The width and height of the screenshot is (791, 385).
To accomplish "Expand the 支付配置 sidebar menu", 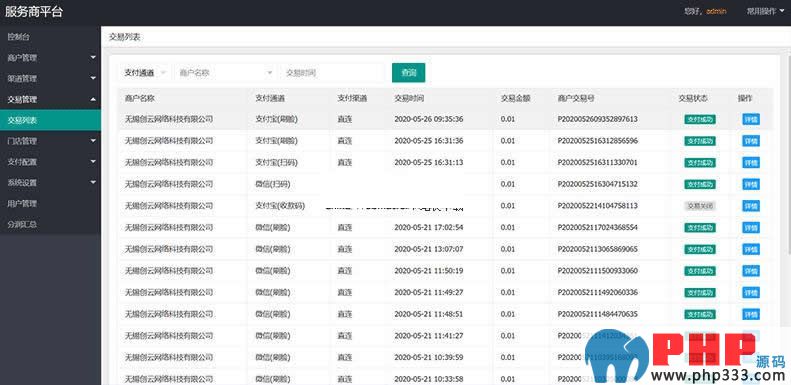I will click(50, 162).
